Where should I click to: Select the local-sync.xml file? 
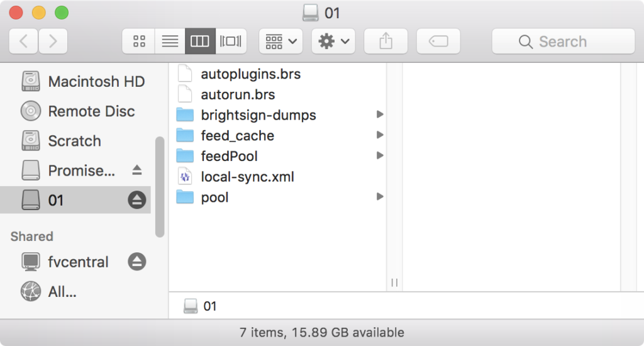point(247,177)
